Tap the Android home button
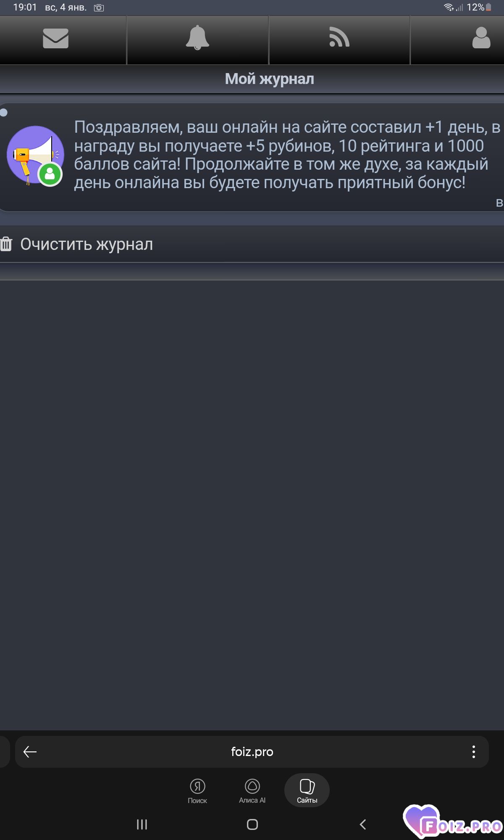 pyautogui.click(x=252, y=824)
